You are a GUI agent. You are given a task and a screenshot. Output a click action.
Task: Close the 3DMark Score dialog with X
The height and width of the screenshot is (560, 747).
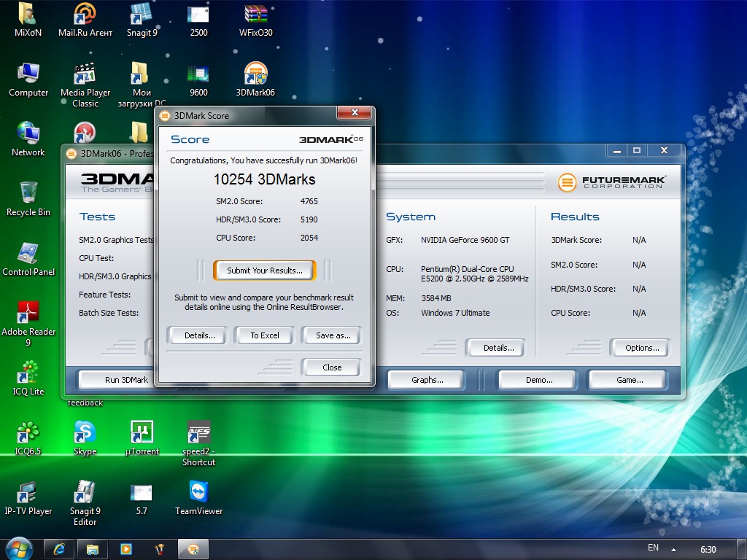point(354,112)
